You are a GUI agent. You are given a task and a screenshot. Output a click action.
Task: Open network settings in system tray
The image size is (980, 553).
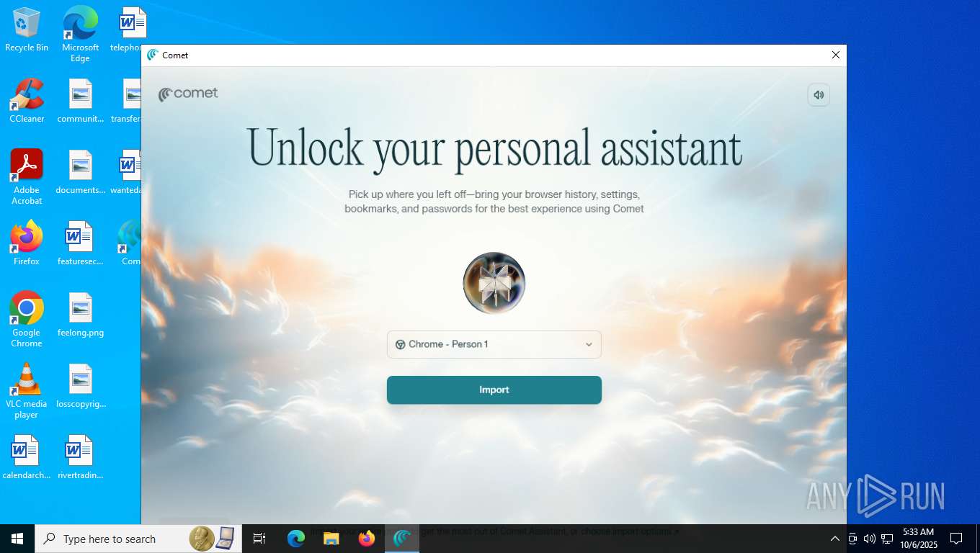pyautogui.click(x=887, y=539)
